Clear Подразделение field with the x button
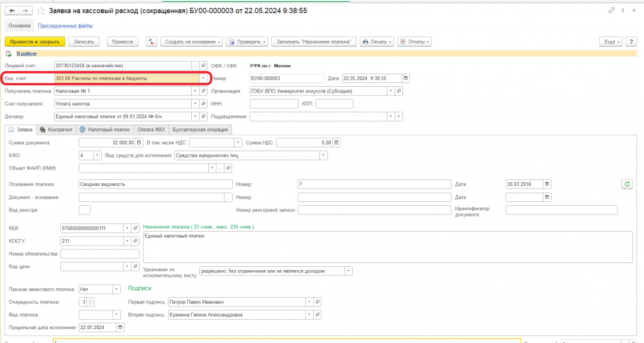The width and height of the screenshot is (644, 343). point(398,116)
